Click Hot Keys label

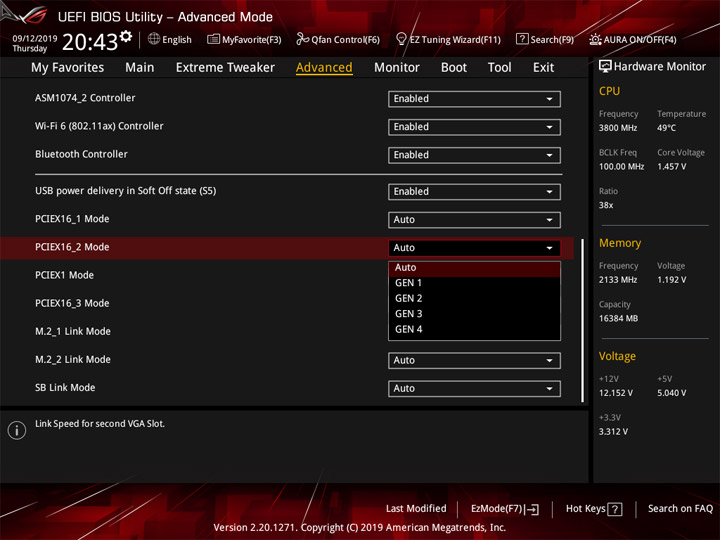[585, 509]
